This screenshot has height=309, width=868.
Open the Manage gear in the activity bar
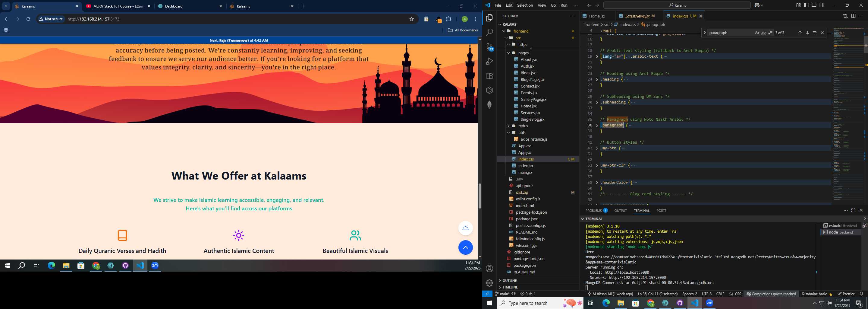tap(489, 283)
